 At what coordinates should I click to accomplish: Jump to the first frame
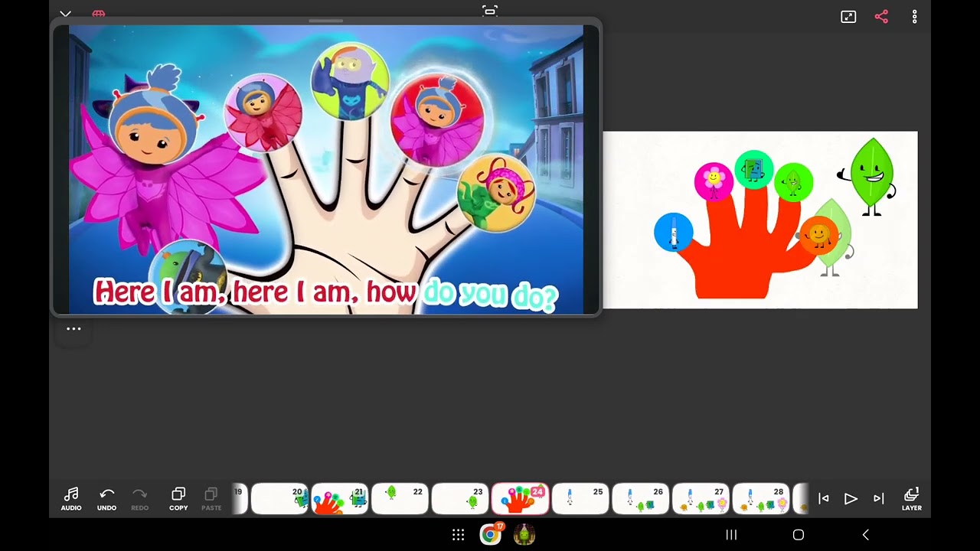click(824, 499)
